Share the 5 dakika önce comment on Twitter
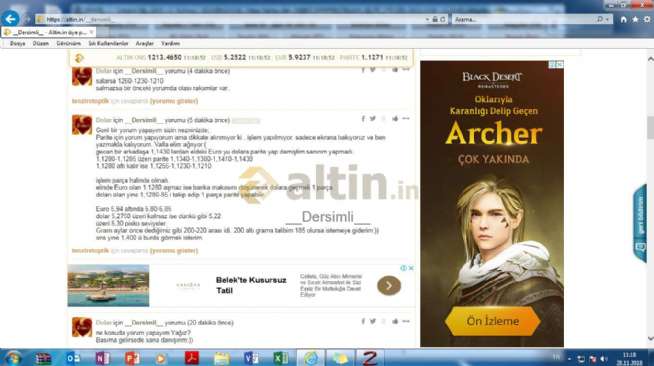The image size is (654, 366). pyautogui.click(x=373, y=119)
